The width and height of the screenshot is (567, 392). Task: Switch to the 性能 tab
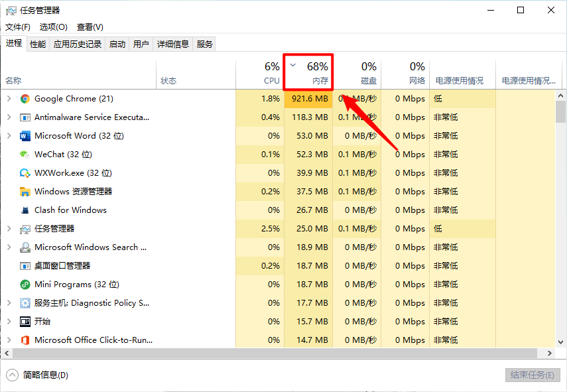click(37, 44)
